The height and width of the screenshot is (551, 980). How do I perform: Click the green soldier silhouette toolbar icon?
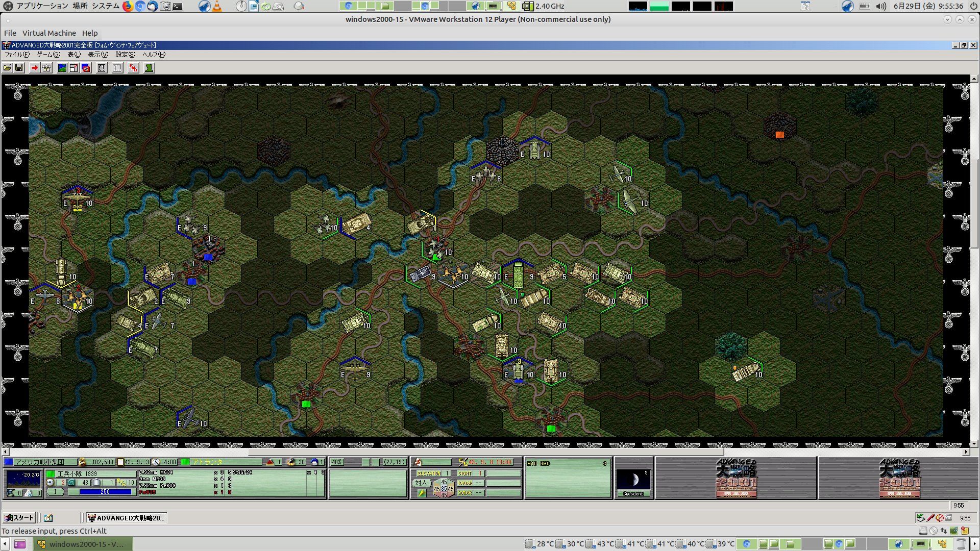[x=149, y=68]
